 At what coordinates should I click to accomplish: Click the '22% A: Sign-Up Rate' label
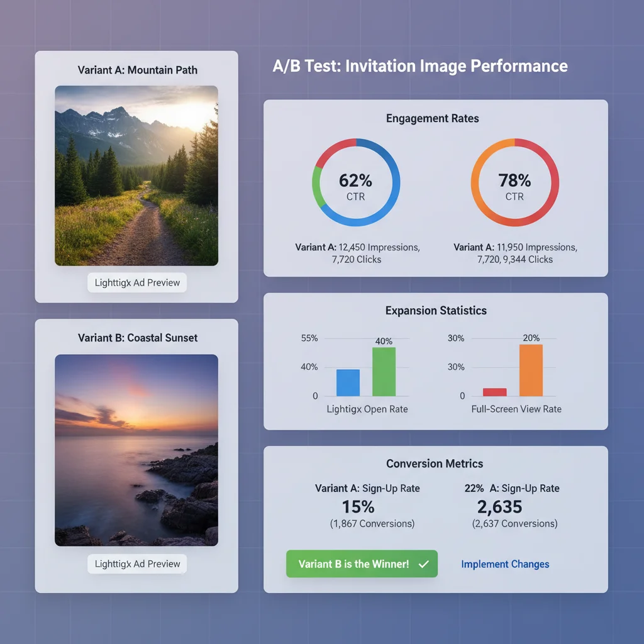(512, 488)
